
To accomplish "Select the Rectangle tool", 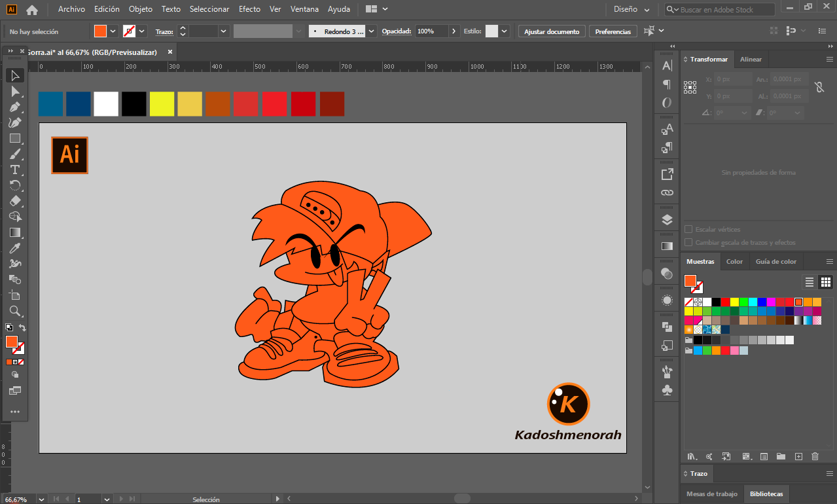I will pyautogui.click(x=15, y=138).
